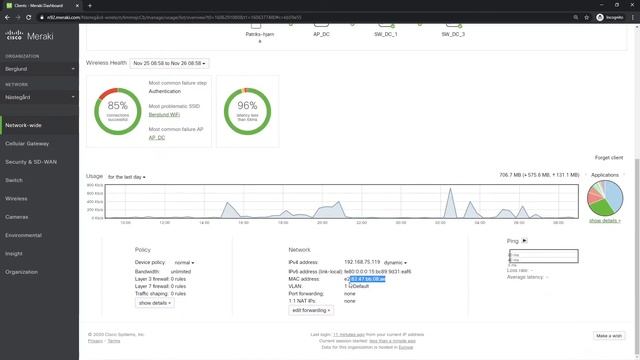Open Privacy link in footer

(x=95, y=341)
